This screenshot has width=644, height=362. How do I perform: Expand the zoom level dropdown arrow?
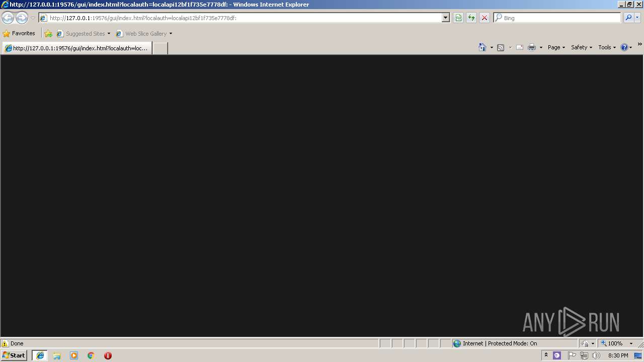(631, 343)
